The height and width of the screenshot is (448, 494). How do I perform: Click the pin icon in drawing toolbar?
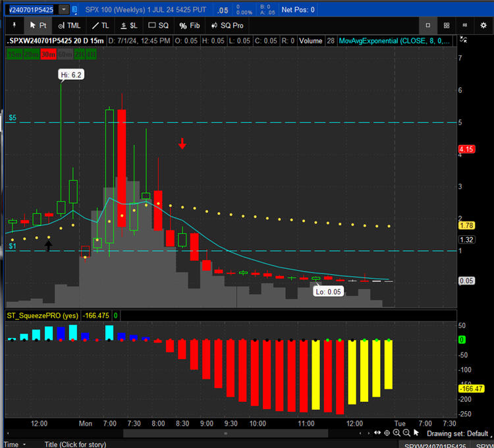[14, 25]
